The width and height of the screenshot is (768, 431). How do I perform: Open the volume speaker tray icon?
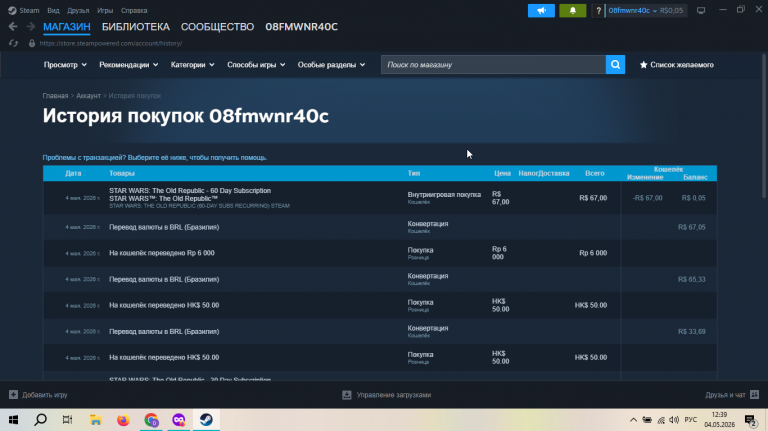(674, 420)
